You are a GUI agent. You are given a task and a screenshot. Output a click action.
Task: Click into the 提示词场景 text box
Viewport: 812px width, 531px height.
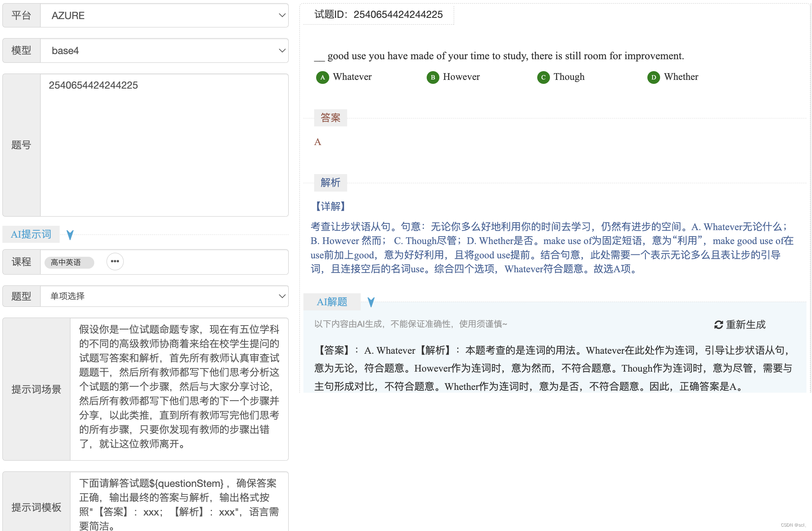[179, 389]
